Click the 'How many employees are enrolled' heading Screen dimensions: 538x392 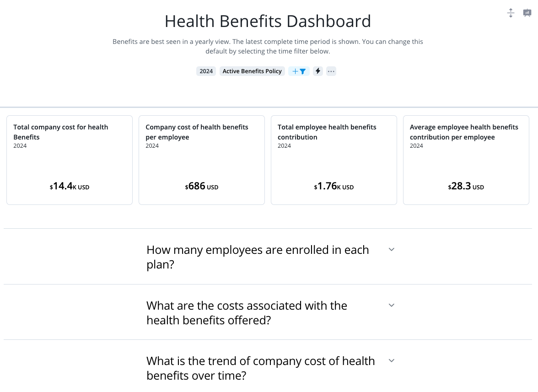coord(258,257)
